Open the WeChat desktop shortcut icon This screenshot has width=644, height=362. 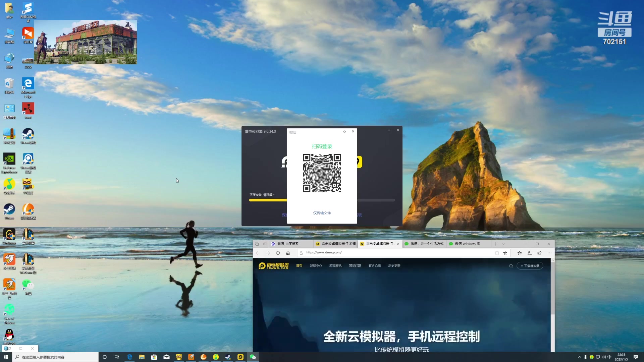pyautogui.click(x=28, y=287)
